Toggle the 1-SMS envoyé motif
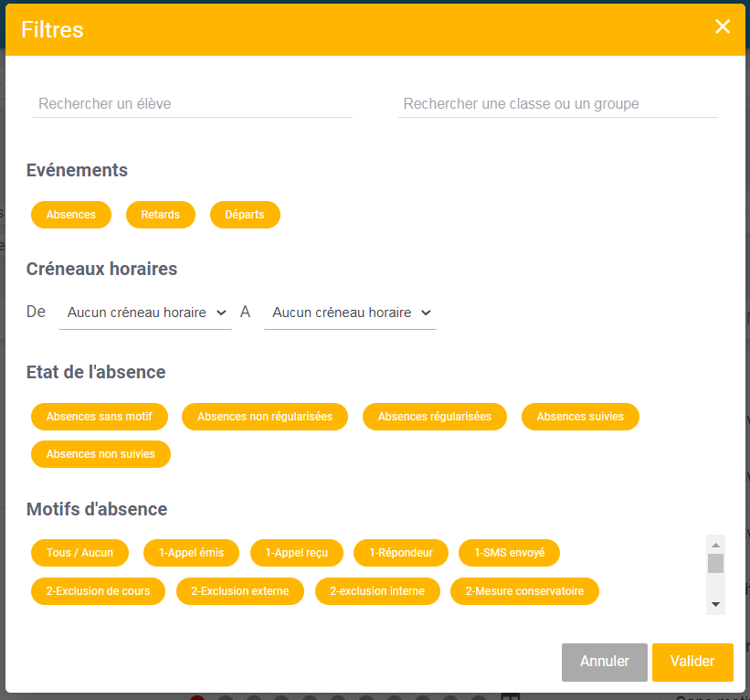750x700 pixels. tap(509, 553)
